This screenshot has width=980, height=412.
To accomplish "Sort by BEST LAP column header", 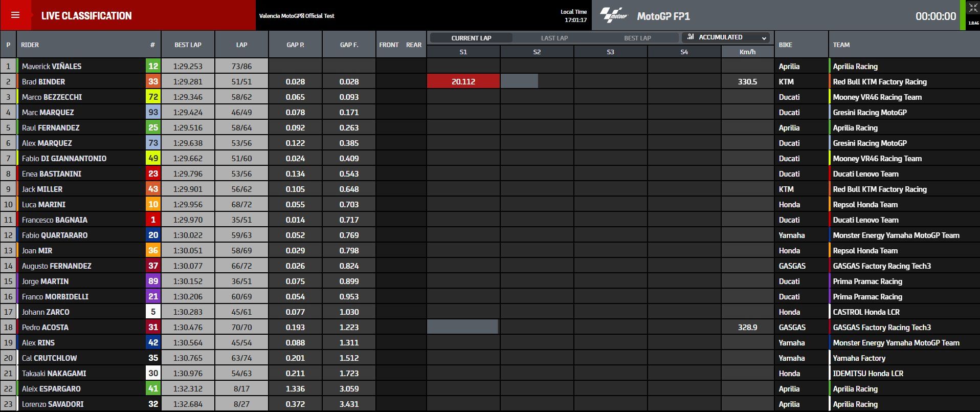I will click(188, 45).
